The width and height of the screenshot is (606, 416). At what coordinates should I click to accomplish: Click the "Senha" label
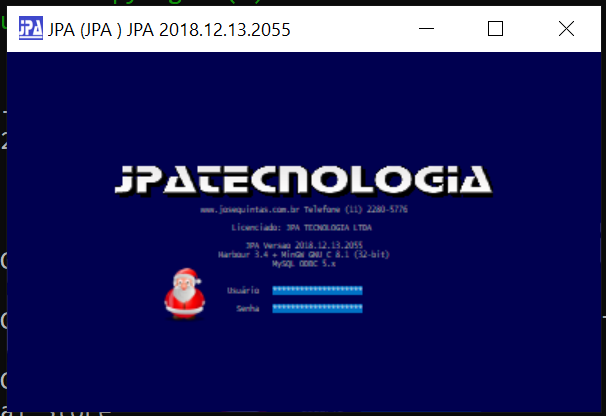coord(248,309)
